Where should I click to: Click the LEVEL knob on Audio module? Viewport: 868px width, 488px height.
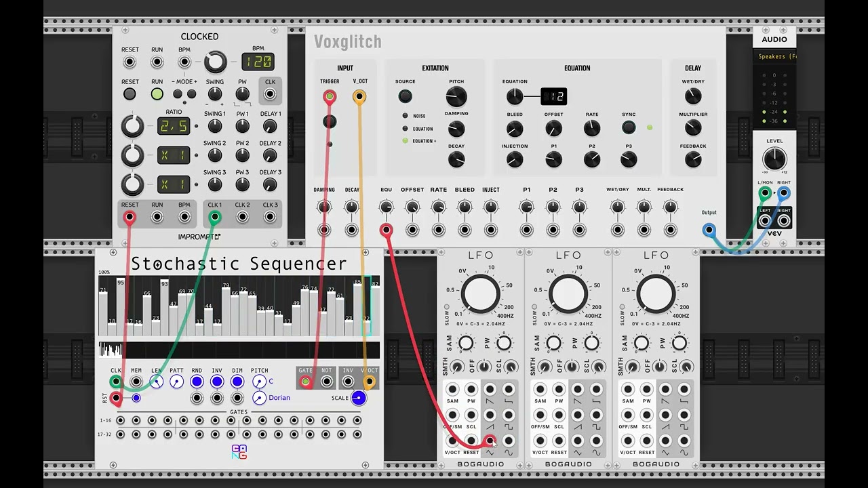(774, 159)
